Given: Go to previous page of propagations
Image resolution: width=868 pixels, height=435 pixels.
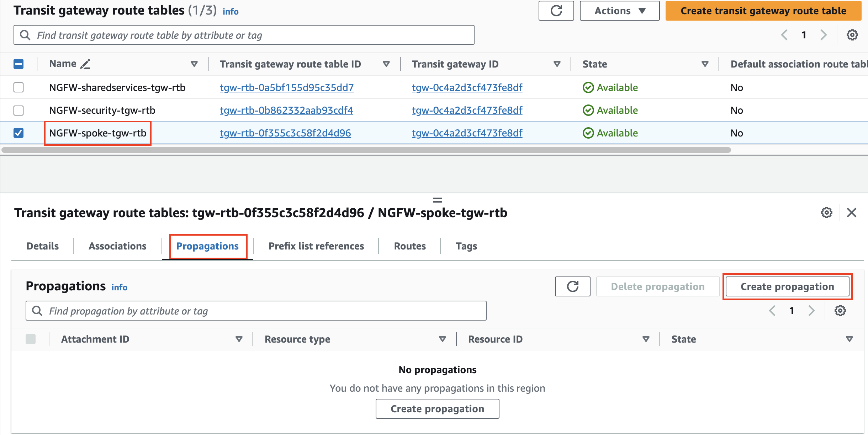Looking at the screenshot, I should (772, 311).
